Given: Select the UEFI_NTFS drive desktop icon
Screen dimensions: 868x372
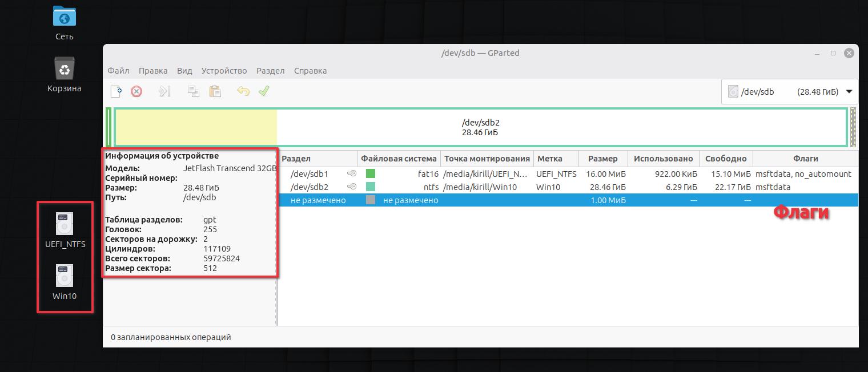Looking at the screenshot, I should click(x=65, y=230).
